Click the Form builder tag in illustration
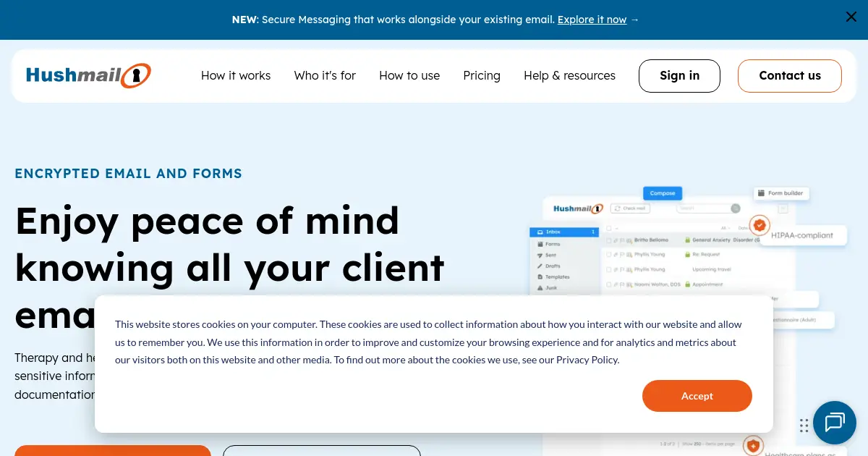The image size is (868, 456). click(781, 193)
